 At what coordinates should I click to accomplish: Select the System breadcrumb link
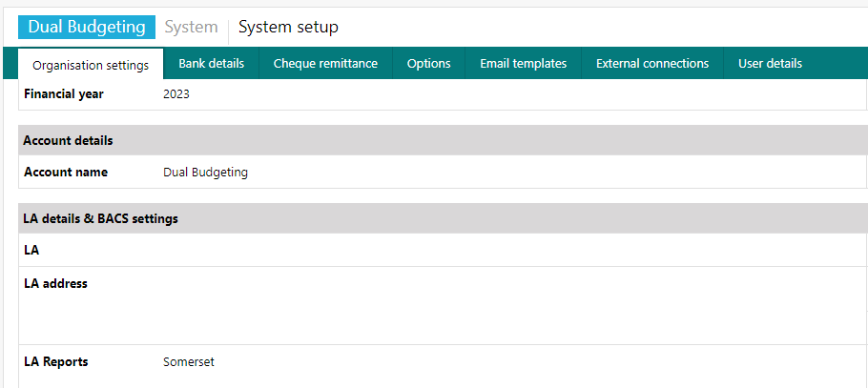[x=191, y=28]
